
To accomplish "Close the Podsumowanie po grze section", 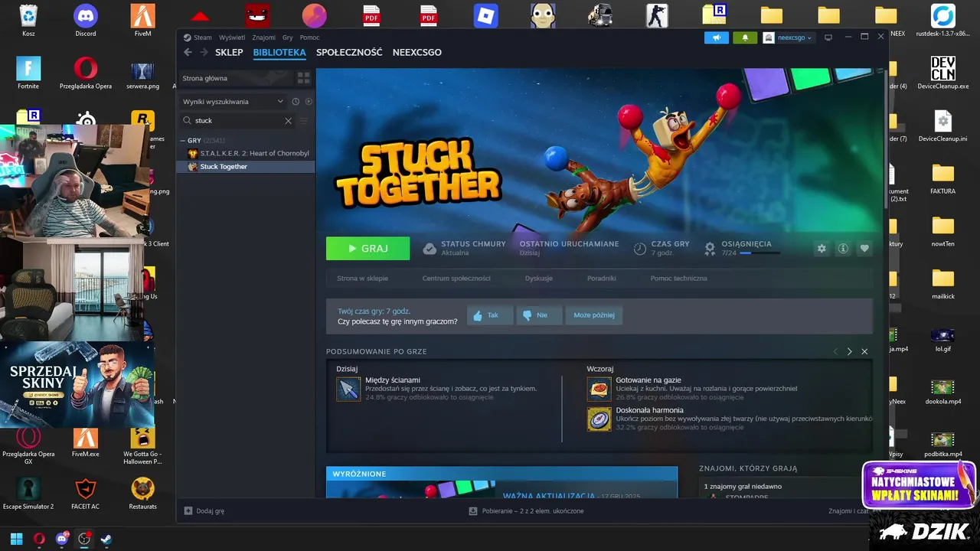I will click(x=864, y=351).
